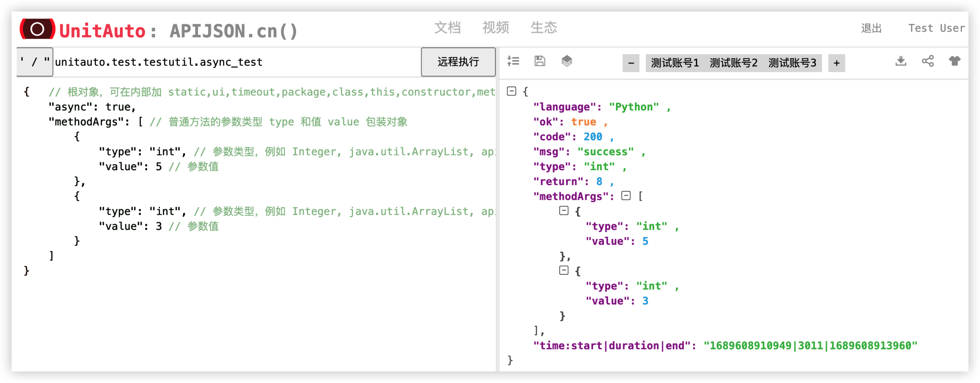Toggle the ' / " quote switch button
980x383 pixels.
[35, 62]
